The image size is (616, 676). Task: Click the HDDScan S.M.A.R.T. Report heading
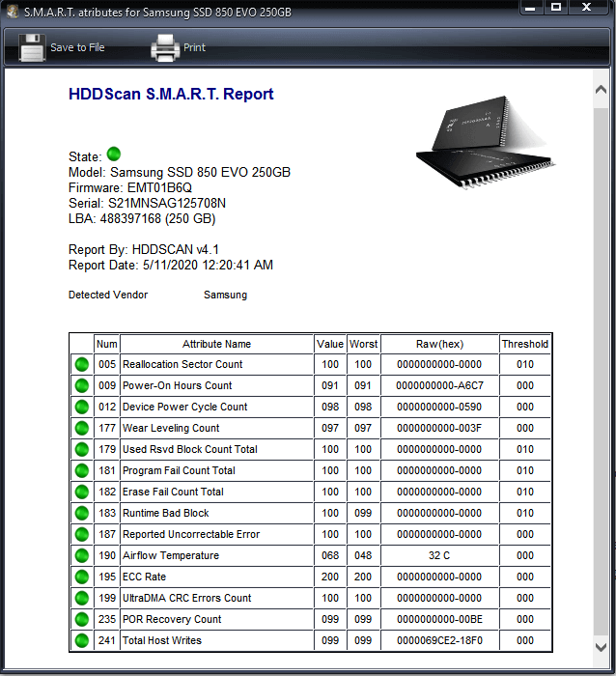(171, 94)
